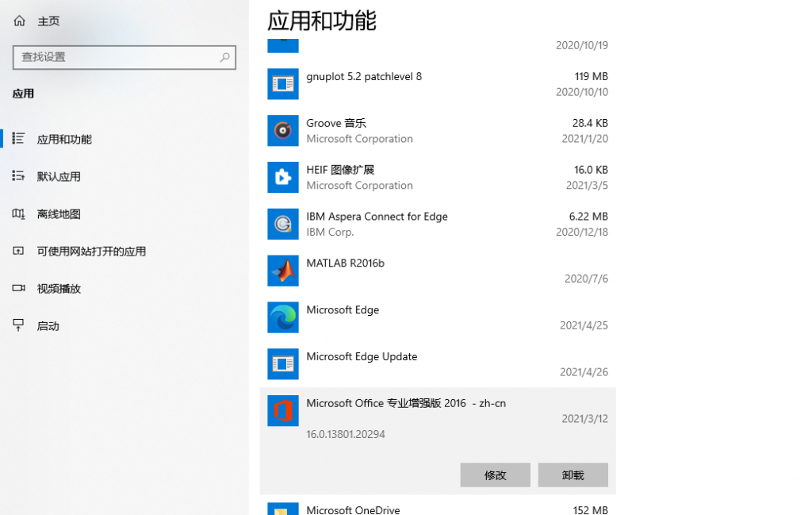
Task: Click the 可使用网站打开的应用 sidebar icon
Action: pos(19,251)
